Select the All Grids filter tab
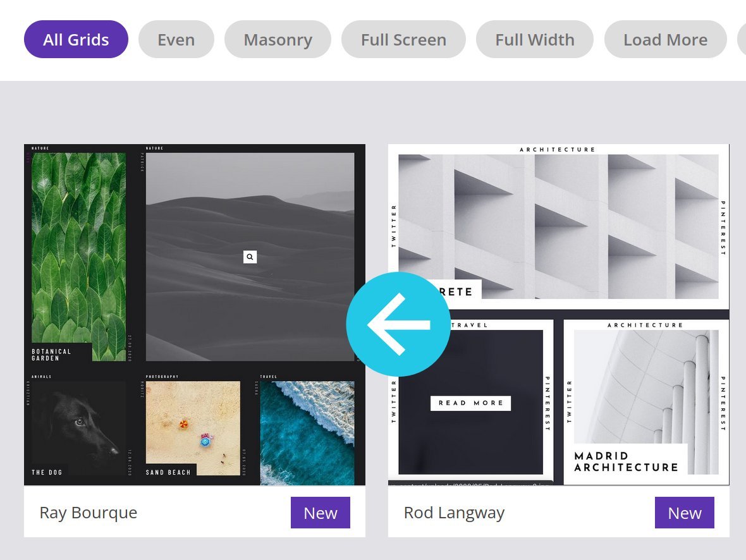Viewport: 746px width, 560px height. [76, 39]
